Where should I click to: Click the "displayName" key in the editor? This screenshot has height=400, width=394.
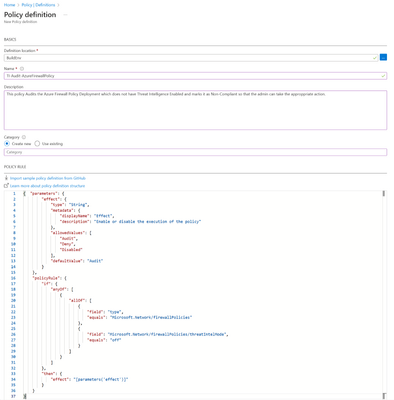click(x=75, y=216)
